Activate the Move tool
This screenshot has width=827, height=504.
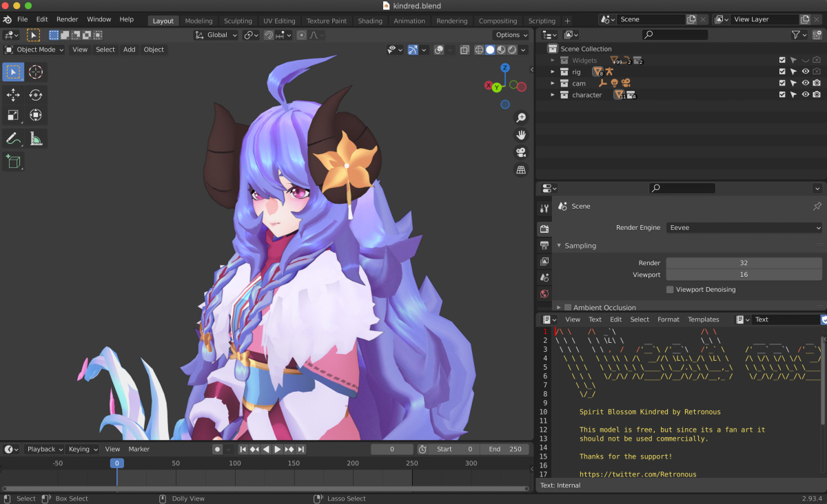pyautogui.click(x=13, y=95)
